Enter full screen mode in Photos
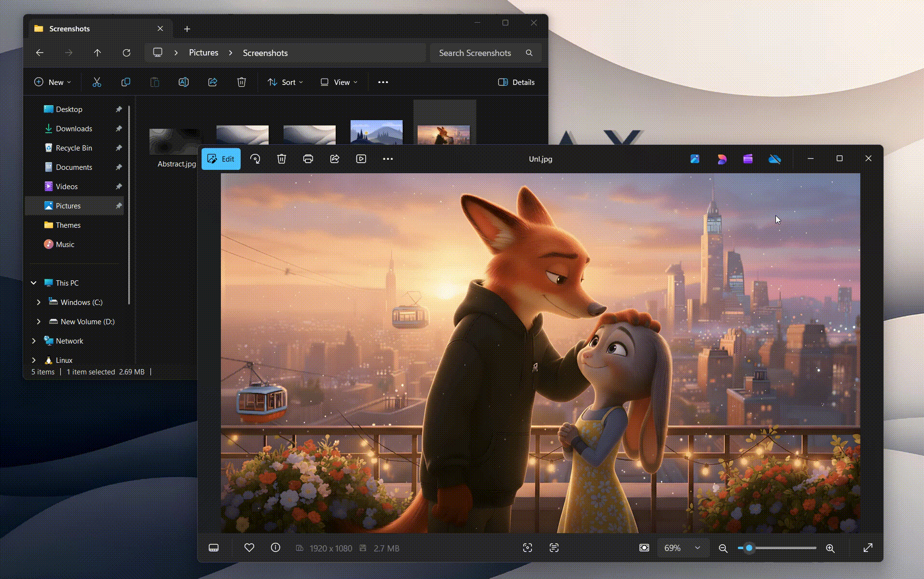The height and width of the screenshot is (579, 924). click(868, 548)
